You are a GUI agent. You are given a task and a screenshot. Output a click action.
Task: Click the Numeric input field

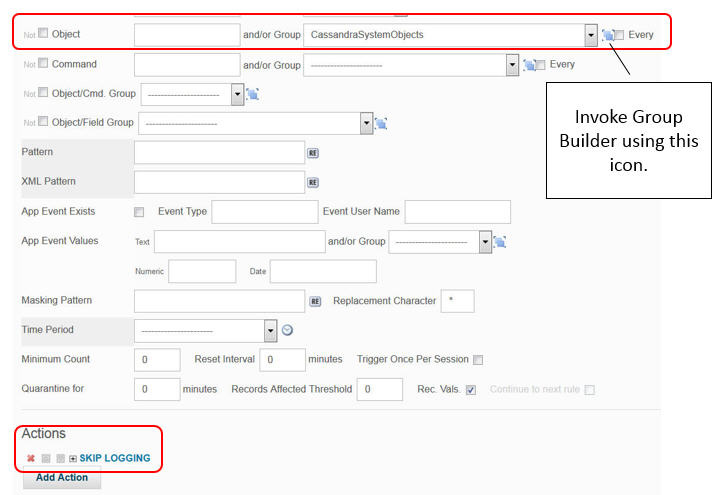coord(203,271)
